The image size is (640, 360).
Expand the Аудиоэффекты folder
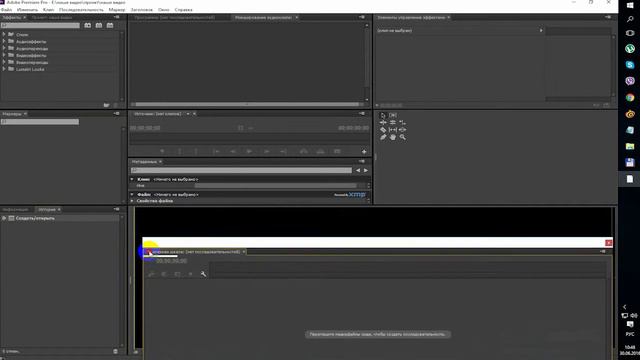pyautogui.click(x=4, y=41)
